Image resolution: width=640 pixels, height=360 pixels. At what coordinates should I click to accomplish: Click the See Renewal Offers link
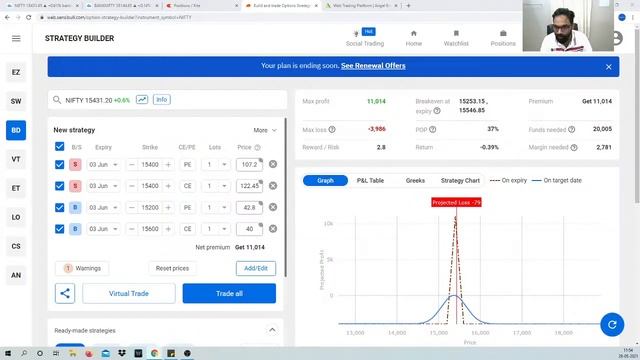(x=373, y=66)
